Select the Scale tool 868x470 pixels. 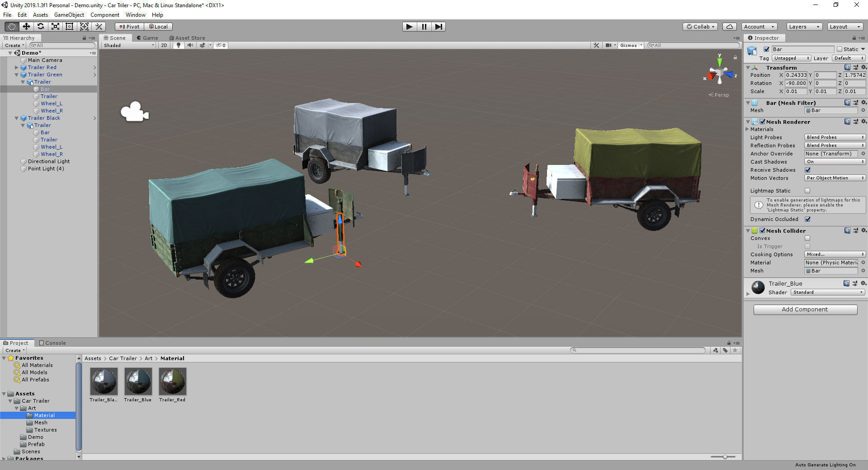(x=55, y=27)
